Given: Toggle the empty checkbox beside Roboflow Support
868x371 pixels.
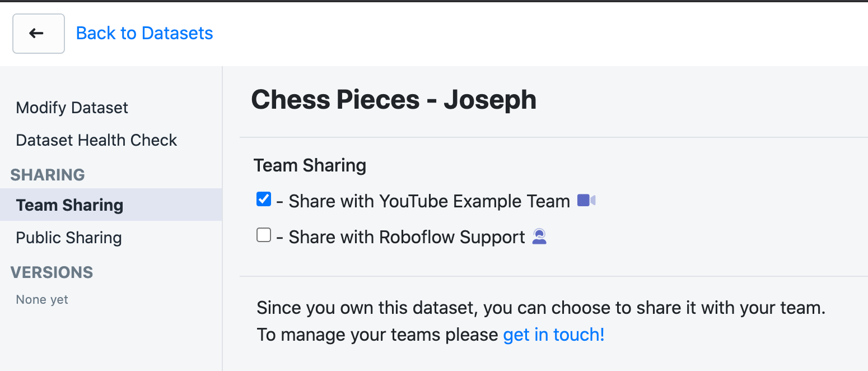Looking at the screenshot, I should (263, 235).
